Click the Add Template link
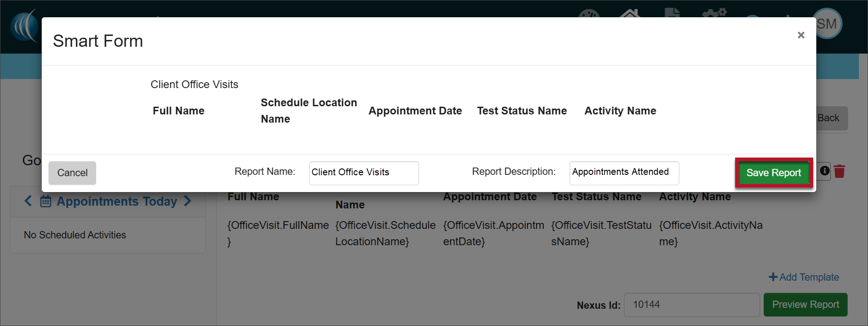 point(804,277)
